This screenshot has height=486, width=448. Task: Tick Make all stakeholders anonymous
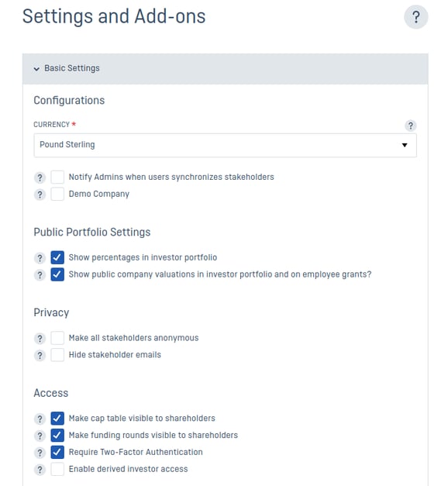click(x=57, y=338)
